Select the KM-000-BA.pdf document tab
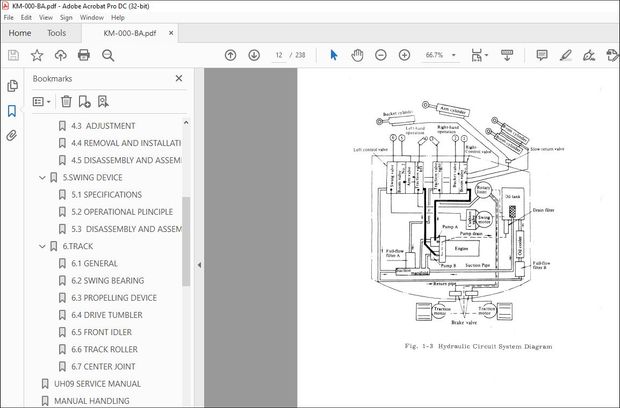 (x=130, y=33)
